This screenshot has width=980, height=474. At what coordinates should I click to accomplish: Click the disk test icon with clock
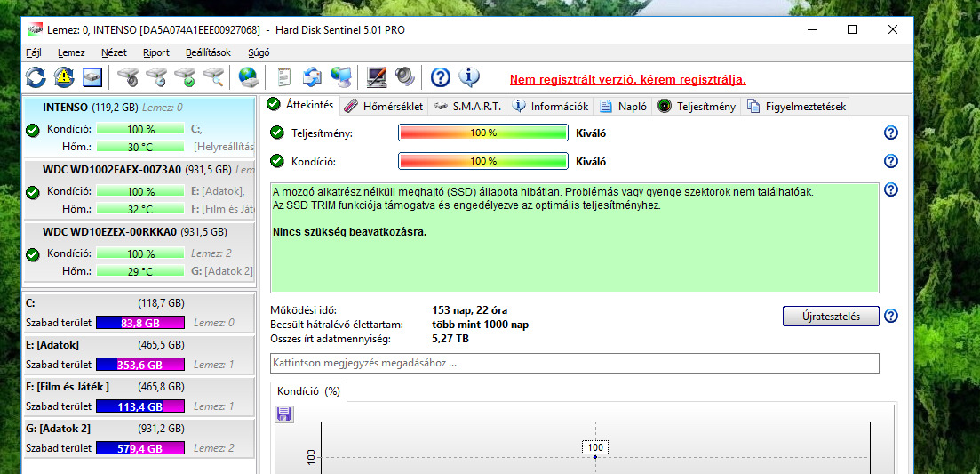(x=156, y=77)
